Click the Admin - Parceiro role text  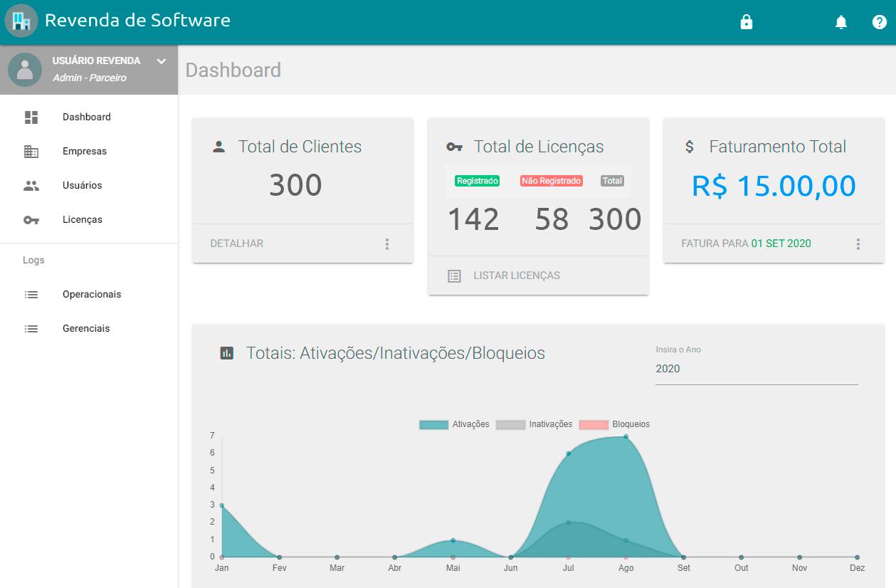(90, 78)
